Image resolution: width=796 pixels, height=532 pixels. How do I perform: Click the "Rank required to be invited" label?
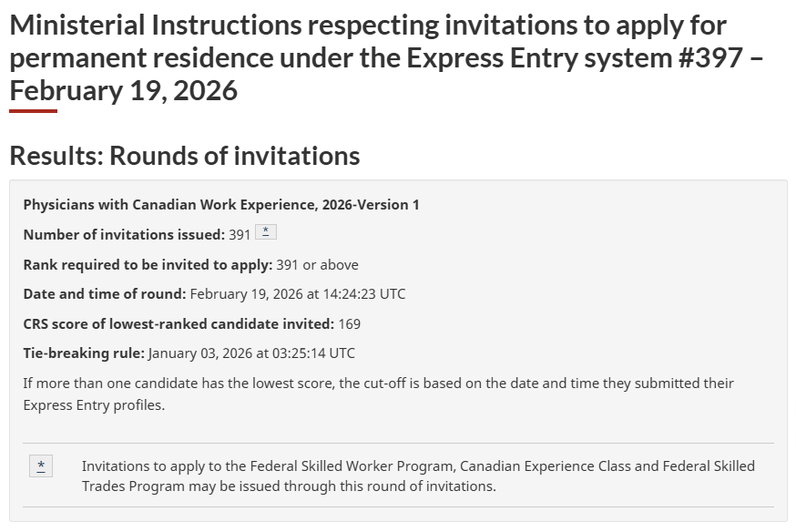pos(148,264)
